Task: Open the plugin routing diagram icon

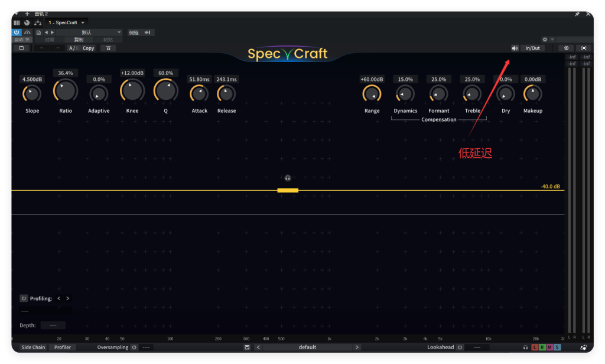Action: pos(38,23)
